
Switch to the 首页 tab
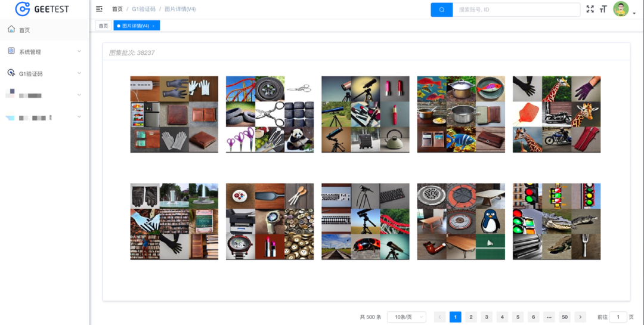coord(104,26)
